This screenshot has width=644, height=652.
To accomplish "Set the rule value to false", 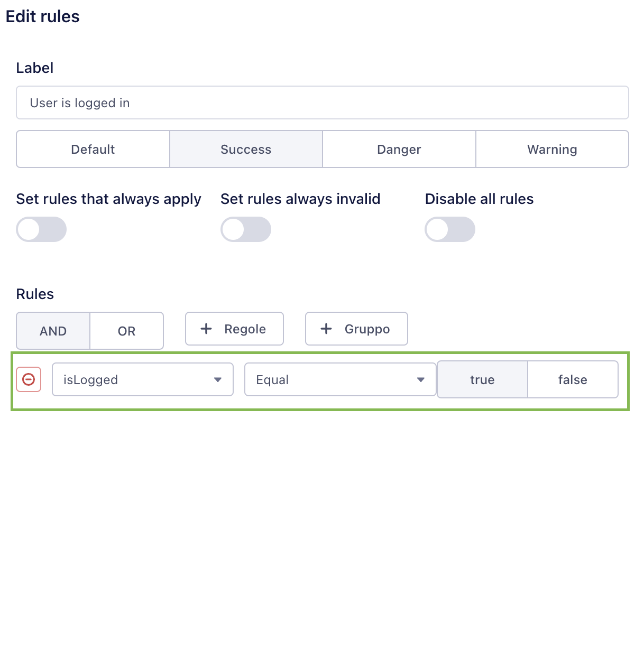I will [573, 379].
